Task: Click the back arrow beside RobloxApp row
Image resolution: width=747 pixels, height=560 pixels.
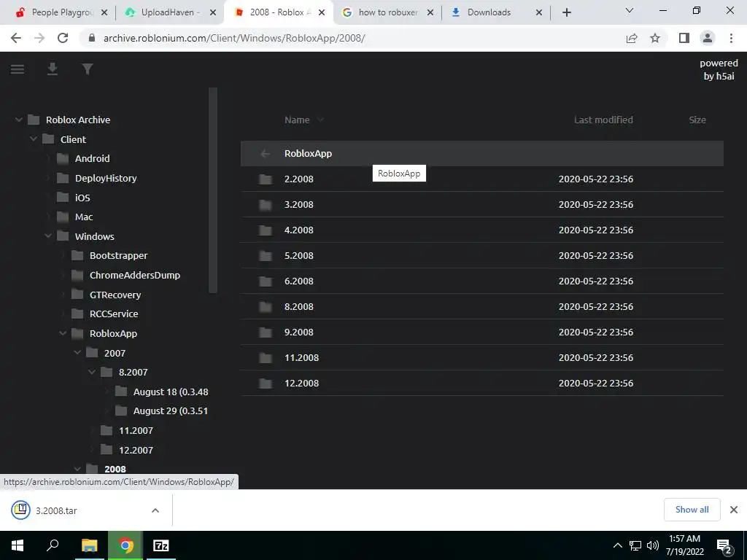Action: (266, 153)
